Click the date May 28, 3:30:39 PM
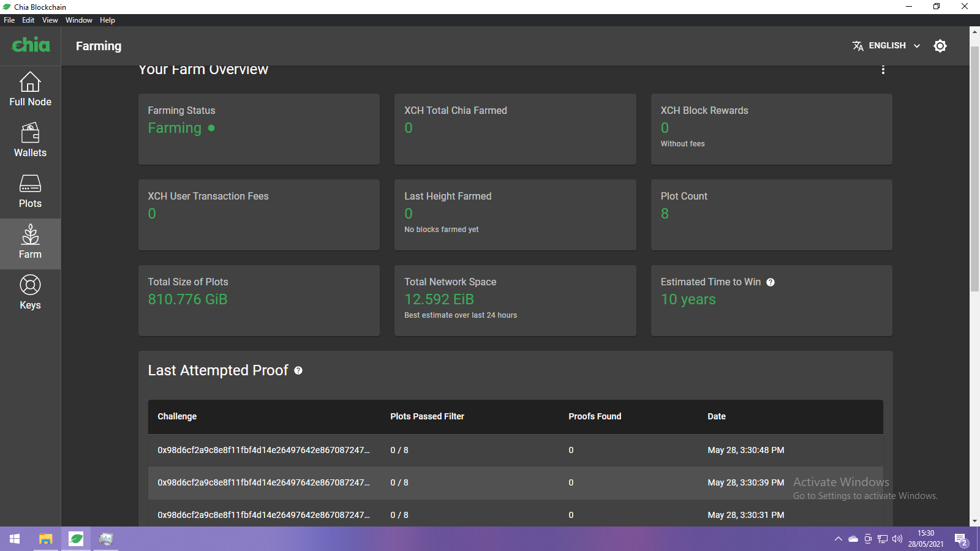This screenshot has width=980, height=551. [x=745, y=482]
